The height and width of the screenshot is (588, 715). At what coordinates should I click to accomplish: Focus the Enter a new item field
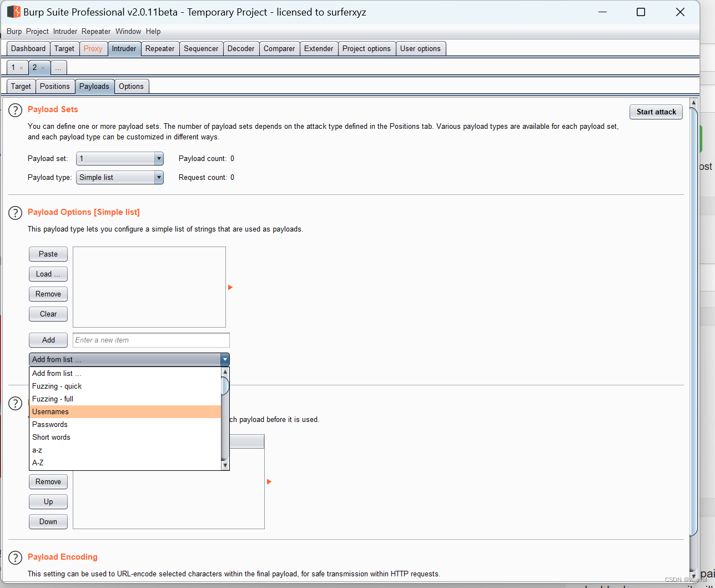click(151, 340)
